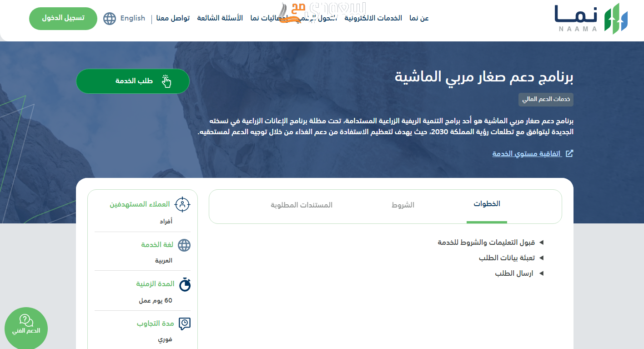Click the page title برنامج دعم صغار مربي الماشية
The width and height of the screenshot is (644, 349).
tap(484, 76)
